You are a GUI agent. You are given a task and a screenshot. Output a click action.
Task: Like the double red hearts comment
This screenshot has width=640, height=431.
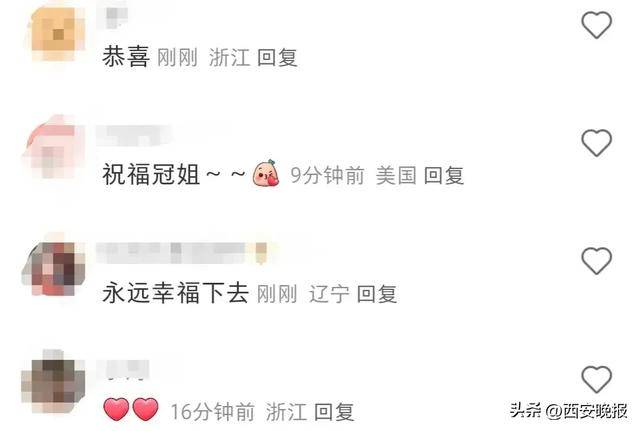point(596,379)
